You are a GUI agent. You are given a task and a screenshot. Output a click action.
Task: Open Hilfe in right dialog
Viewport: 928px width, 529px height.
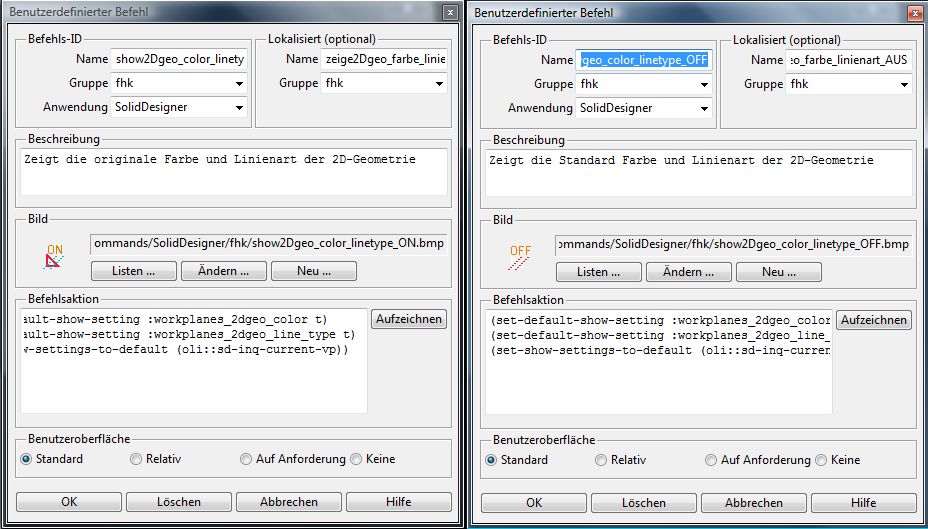coord(864,503)
